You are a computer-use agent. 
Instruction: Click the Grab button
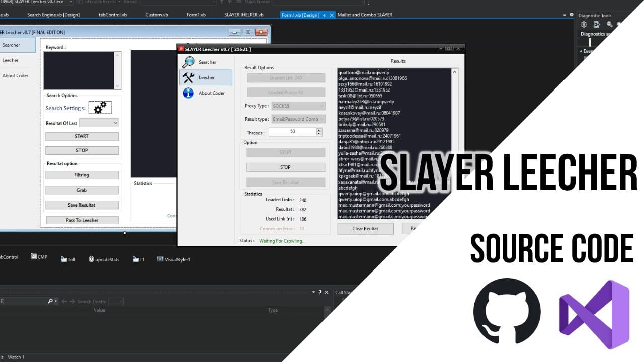point(82,190)
